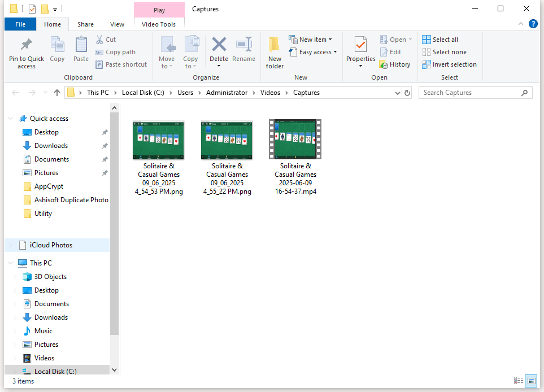Click Select all in the ribbon
Viewport: 544px width, 392px height.
pyautogui.click(x=440, y=40)
